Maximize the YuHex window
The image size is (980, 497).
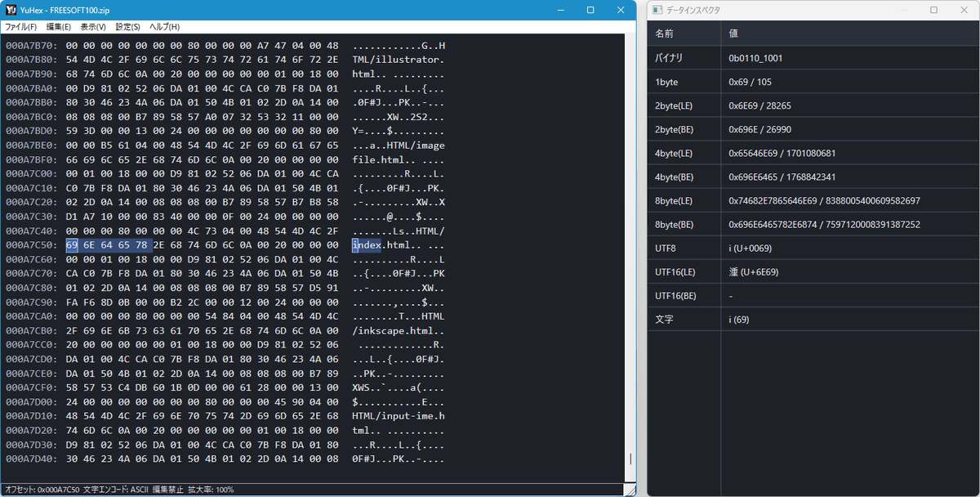click(590, 10)
